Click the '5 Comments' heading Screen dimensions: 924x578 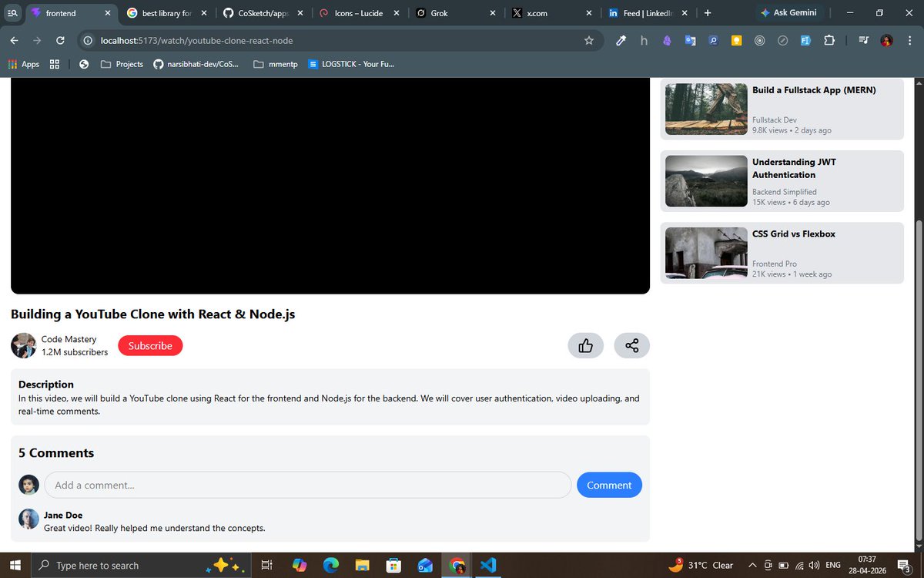[56, 453]
